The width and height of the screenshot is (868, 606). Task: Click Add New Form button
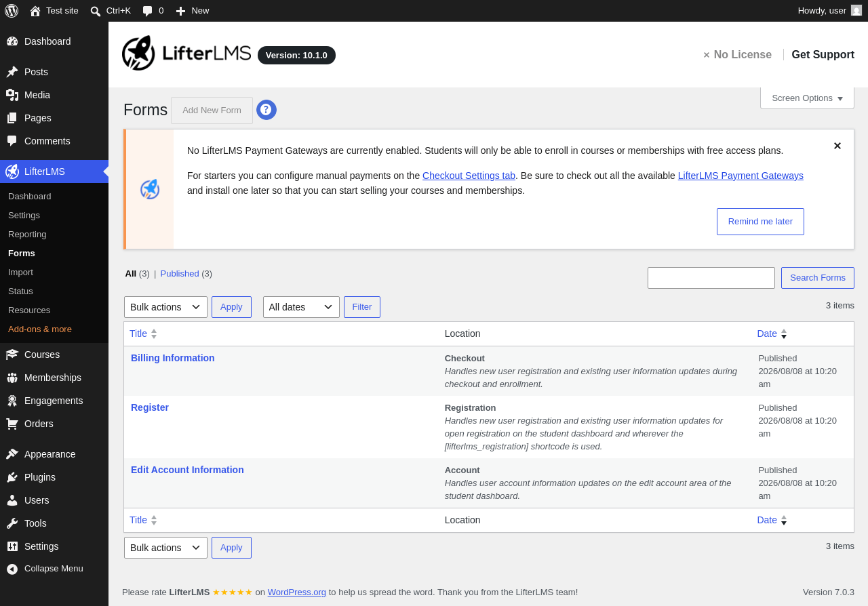pyautogui.click(x=212, y=110)
